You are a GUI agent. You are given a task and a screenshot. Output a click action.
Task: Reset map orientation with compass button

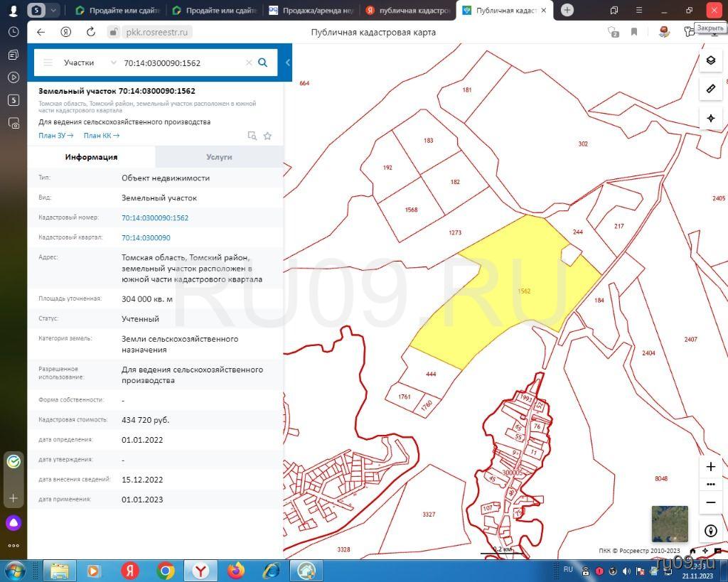[x=710, y=531]
